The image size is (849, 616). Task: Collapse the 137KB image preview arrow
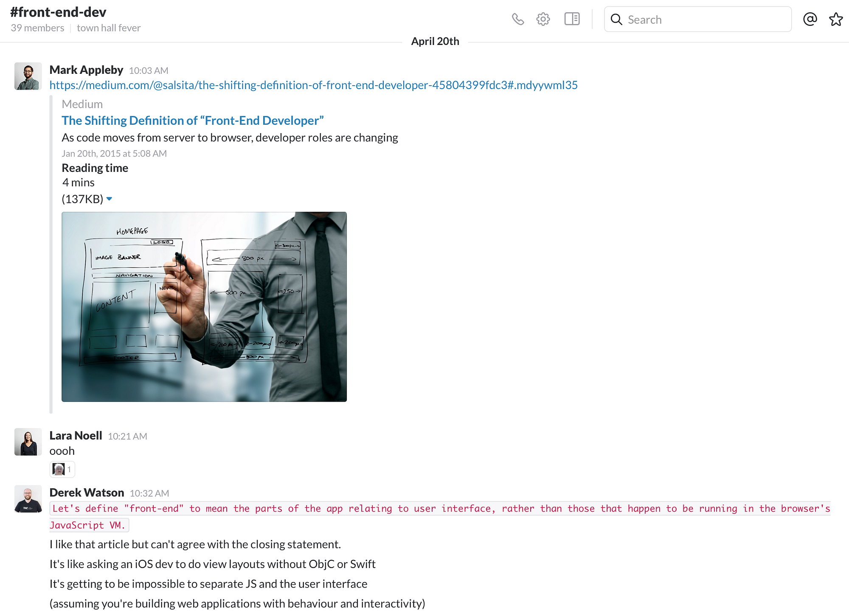[109, 199]
